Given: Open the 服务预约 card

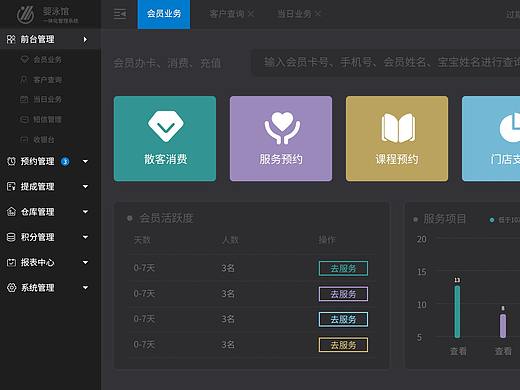Looking at the screenshot, I should click(x=281, y=139).
